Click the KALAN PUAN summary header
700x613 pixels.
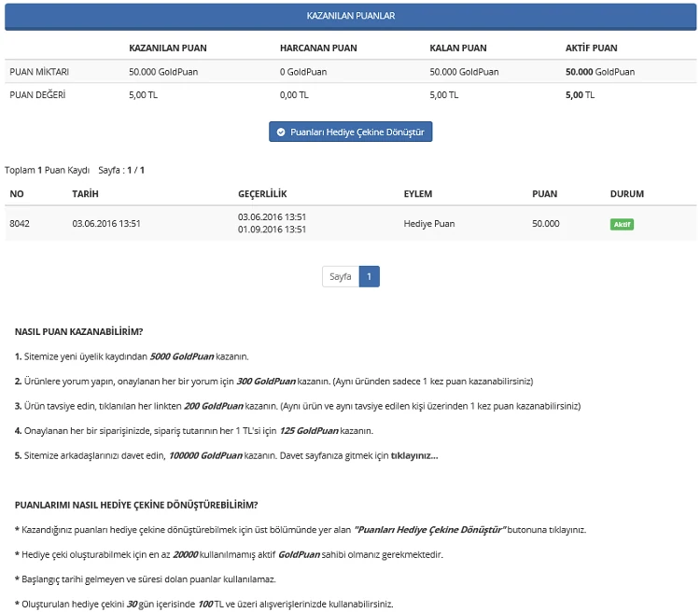pyautogui.click(x=457, y=48)
